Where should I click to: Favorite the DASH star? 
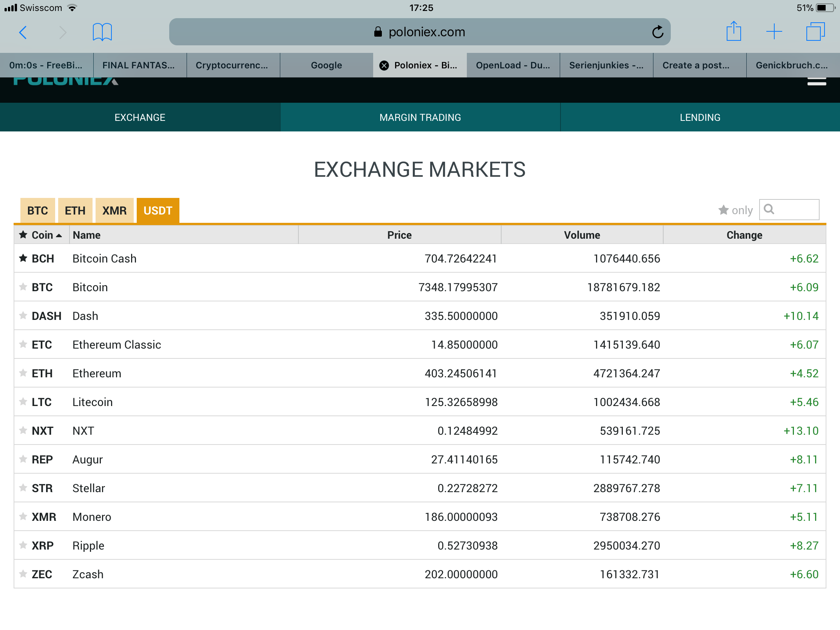[x=23, y=315]
